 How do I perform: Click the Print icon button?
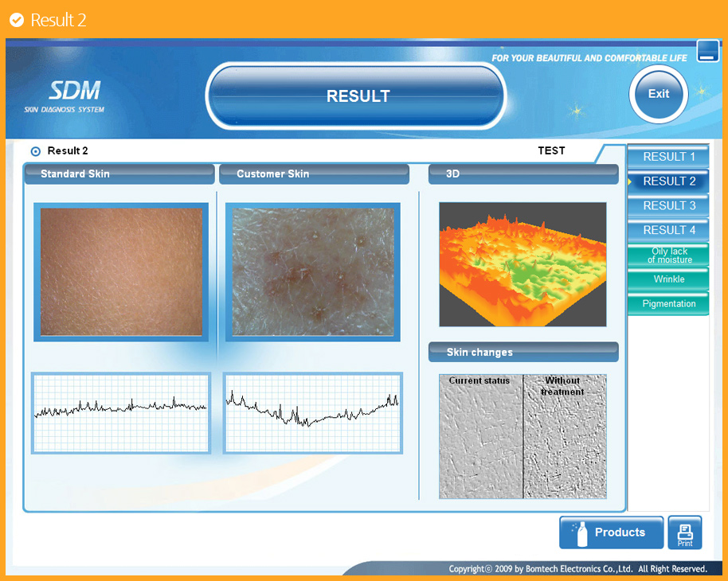(x=684, y=532)
